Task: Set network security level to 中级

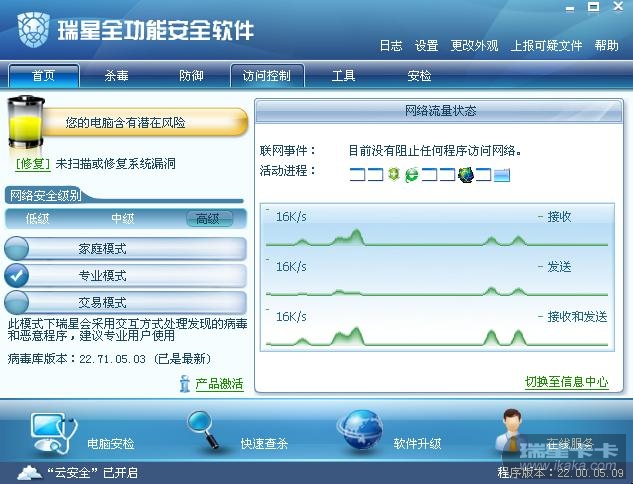Action: pos(122,219)
